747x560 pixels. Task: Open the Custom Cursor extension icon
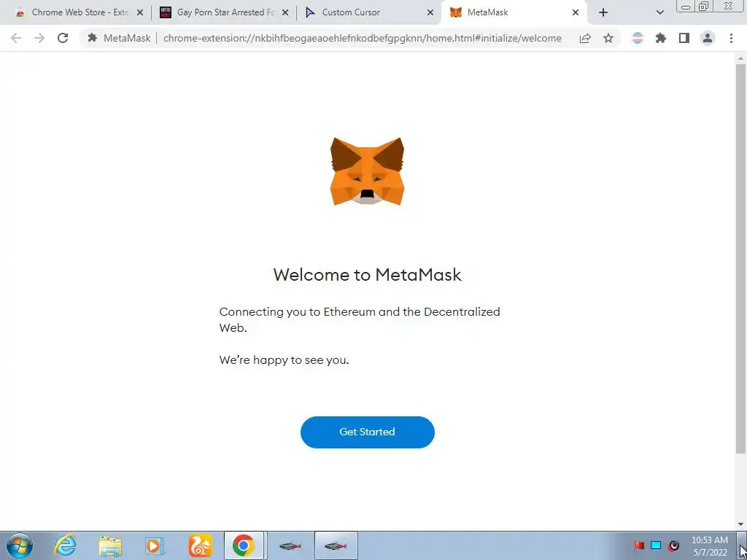[638, 38]
